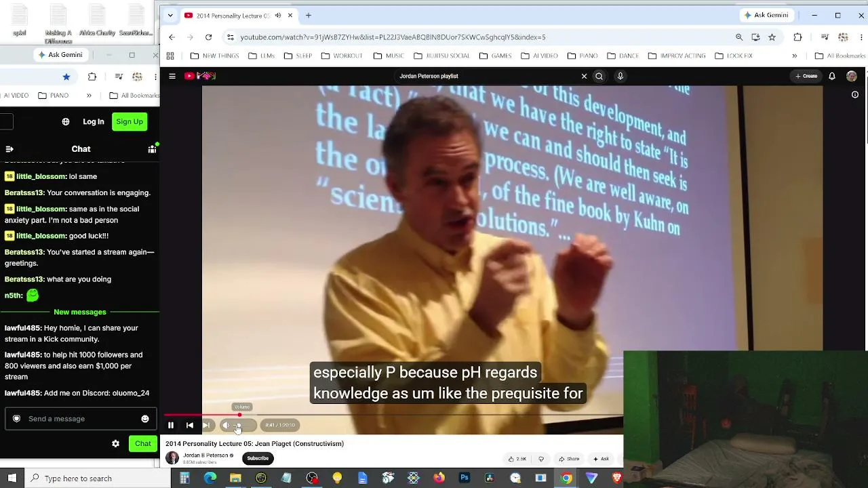868x488 pixels.
Task: Close the 2014 Personality Lecture tab
Action: click(x=290, y=16)
